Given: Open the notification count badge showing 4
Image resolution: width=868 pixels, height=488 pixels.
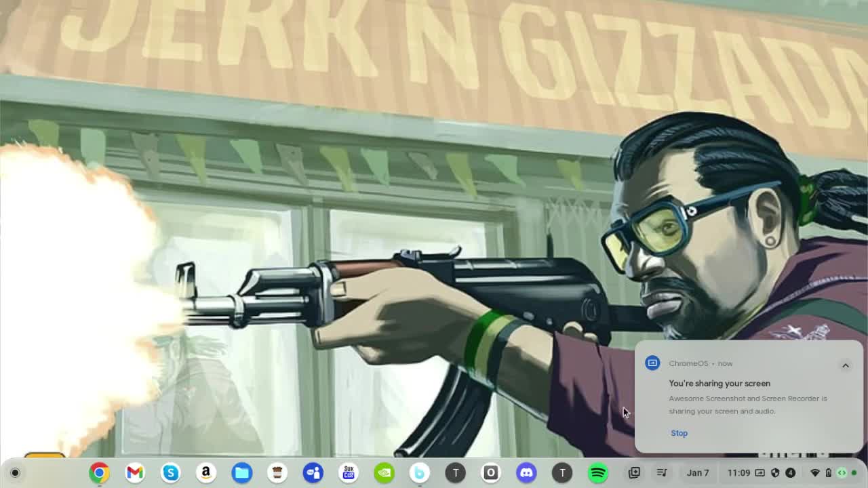Looking at the screenshot, I should click(x=790, y=472).
